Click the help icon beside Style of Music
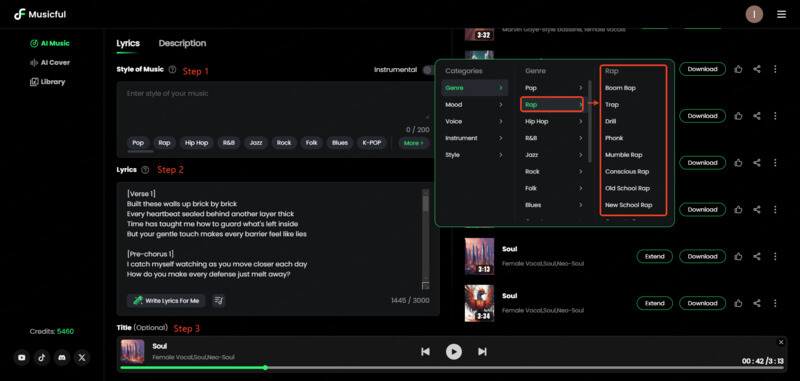The height and width of the screenshot is (381, 800). click(x=172, y=70)
